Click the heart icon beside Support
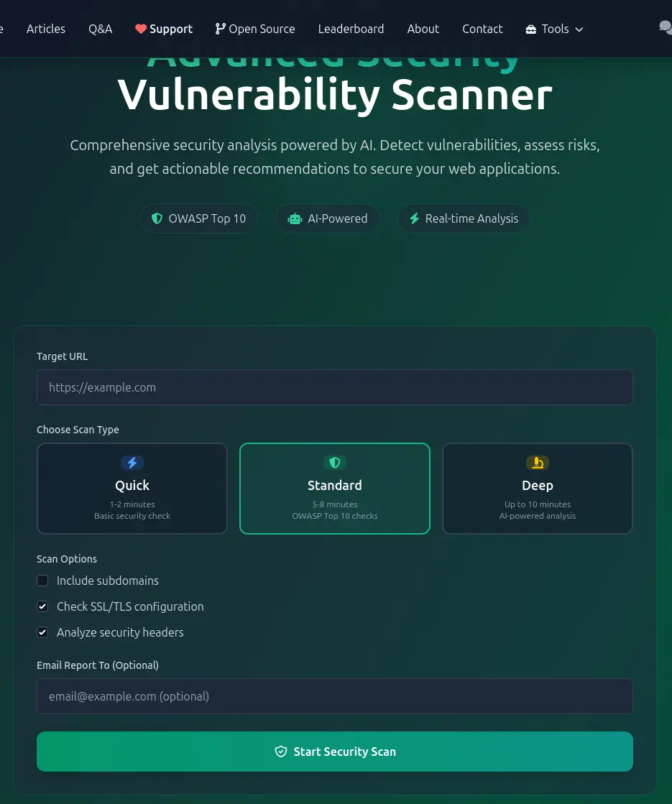This screenshot has height=804, width=672. click(141, 29)
